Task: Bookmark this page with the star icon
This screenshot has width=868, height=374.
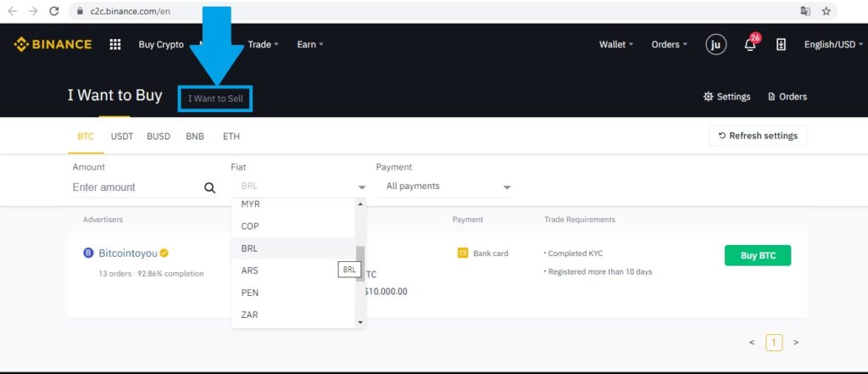Action: pyautogui.click(x=826, y=11)
